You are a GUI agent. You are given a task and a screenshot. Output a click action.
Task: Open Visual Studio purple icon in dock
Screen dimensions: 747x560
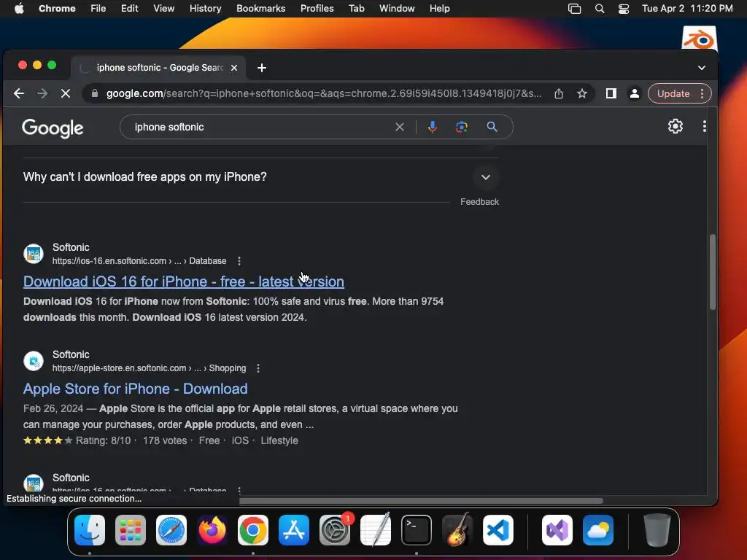coord(557,530)
